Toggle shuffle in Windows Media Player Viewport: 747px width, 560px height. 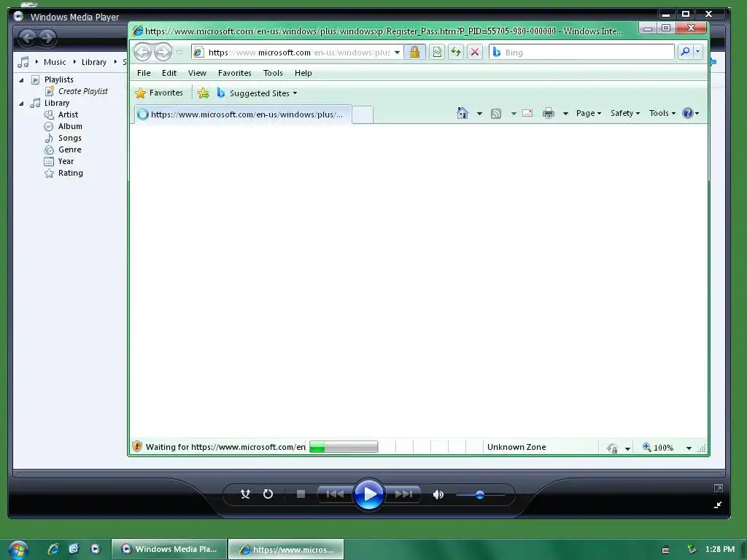[245, 494]
